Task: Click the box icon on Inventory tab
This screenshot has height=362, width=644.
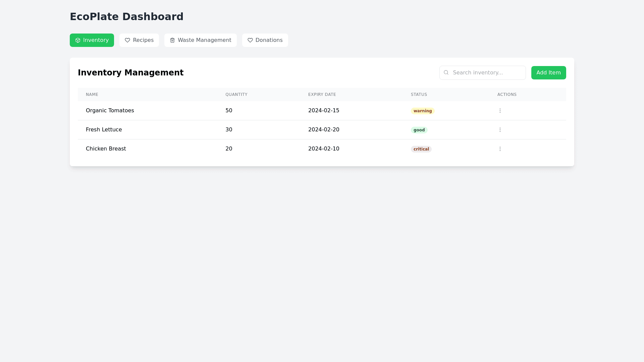Action: (78, 40)
